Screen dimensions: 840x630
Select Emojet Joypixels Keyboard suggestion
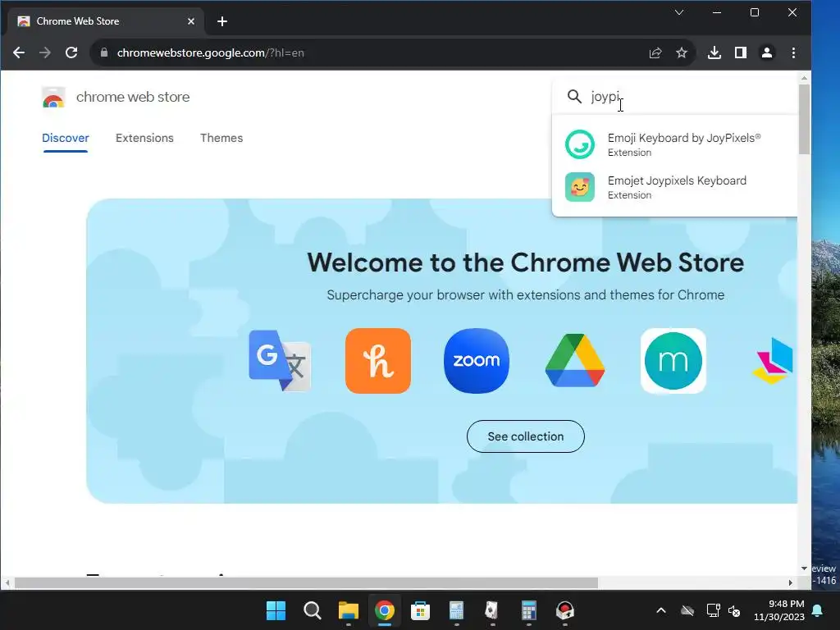(675, 188)
